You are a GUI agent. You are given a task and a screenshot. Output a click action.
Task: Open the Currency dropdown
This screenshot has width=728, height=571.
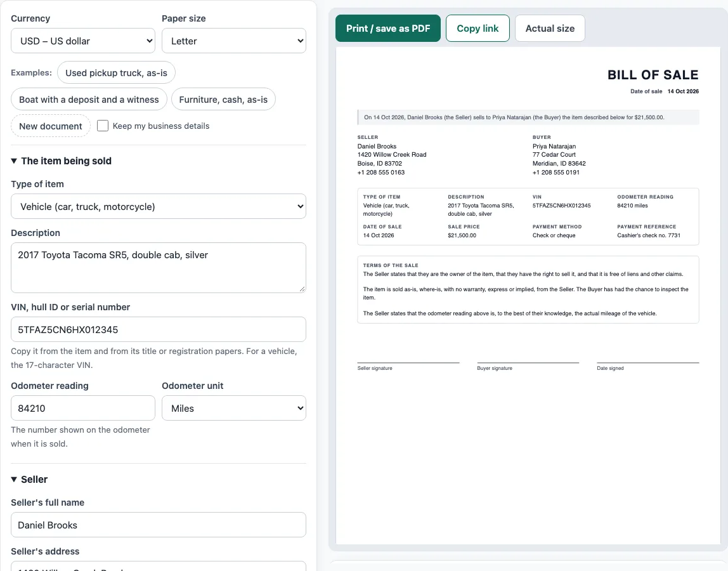click(x=82, y=41)
